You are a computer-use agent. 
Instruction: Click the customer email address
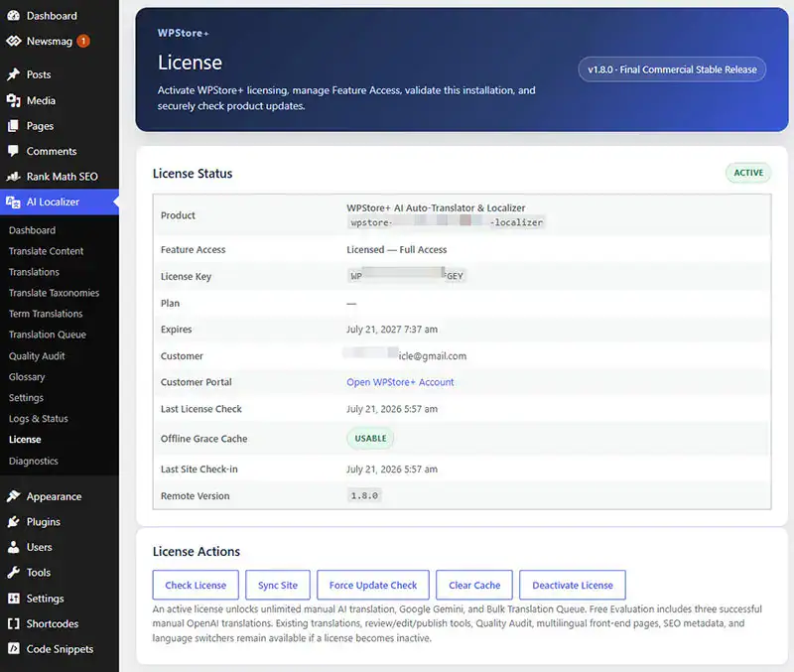click(x=406, y=355)
